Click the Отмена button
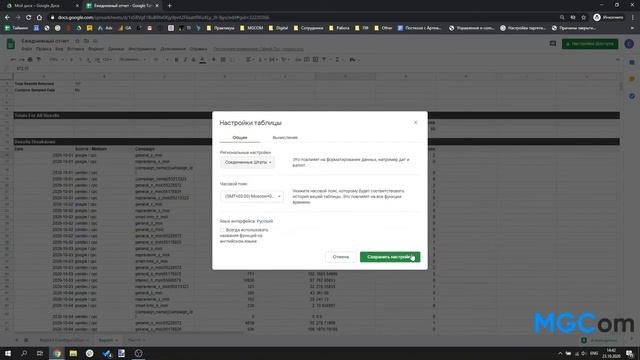The width and height of the screenshot is (640, 360). pyautogui.click(x=340, y=257)
